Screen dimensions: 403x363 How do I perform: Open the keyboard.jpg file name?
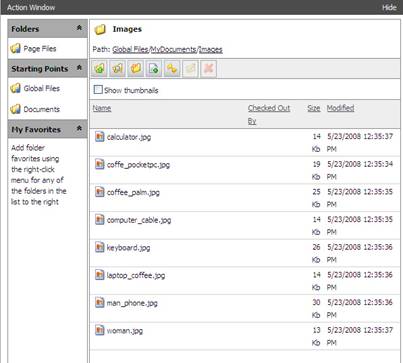(x=128, y=248)
